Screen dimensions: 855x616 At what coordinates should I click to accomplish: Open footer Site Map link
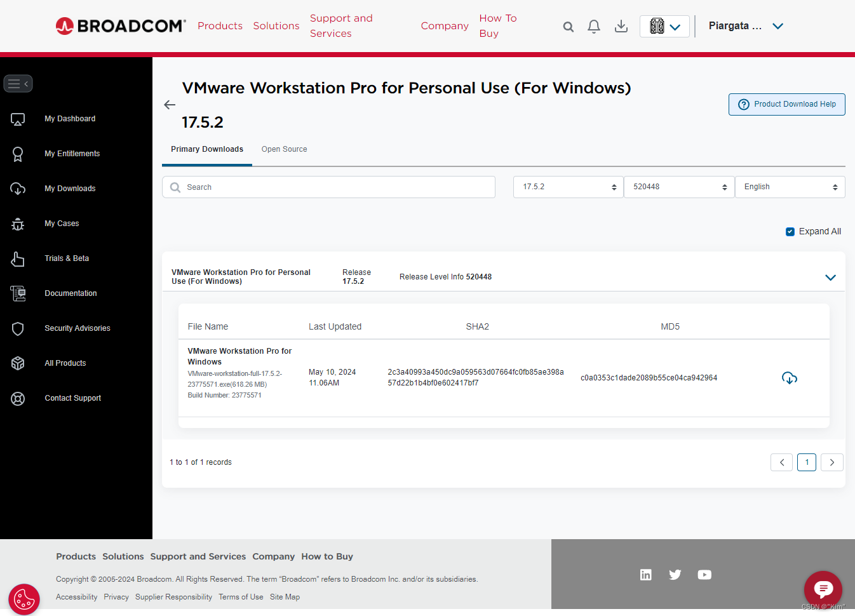click(x=285, y=597)
